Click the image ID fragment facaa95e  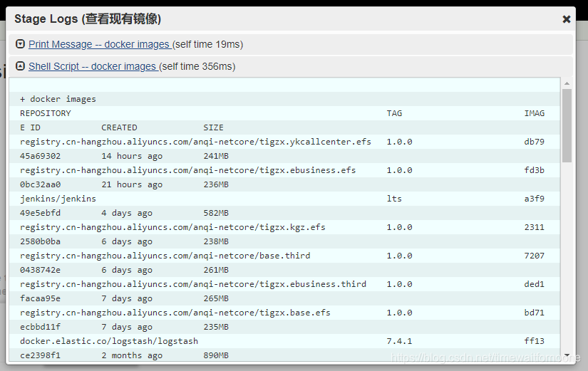click(x=40, y=298)
